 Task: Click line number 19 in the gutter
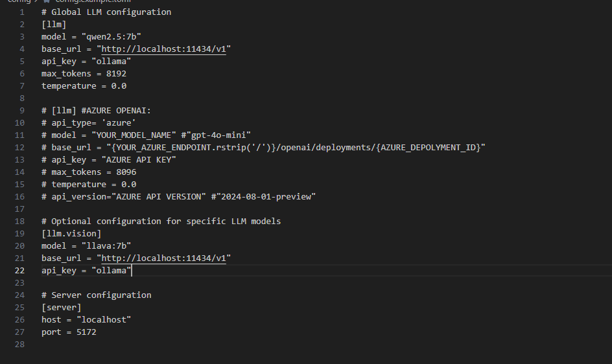(x=19, y=234)
